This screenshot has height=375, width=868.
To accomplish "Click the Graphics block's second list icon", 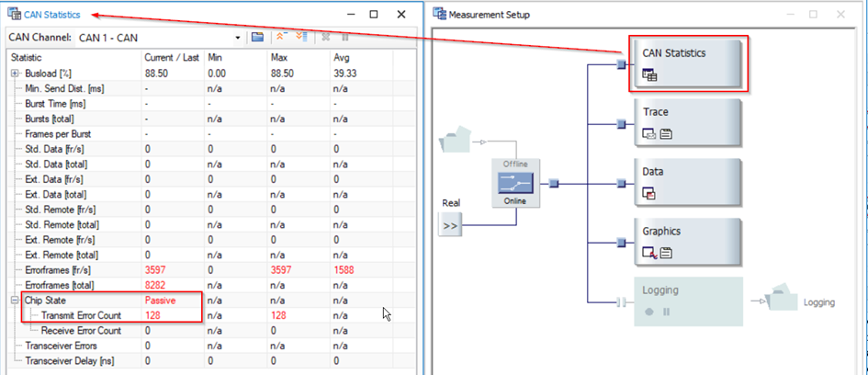I will coord(667,254).
